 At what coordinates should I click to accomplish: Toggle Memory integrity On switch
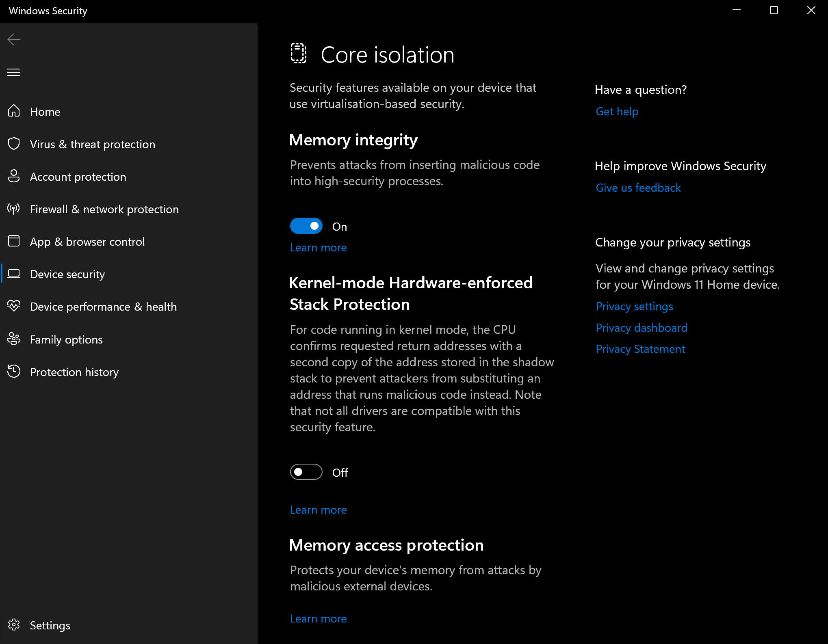[x=306, y=226]
